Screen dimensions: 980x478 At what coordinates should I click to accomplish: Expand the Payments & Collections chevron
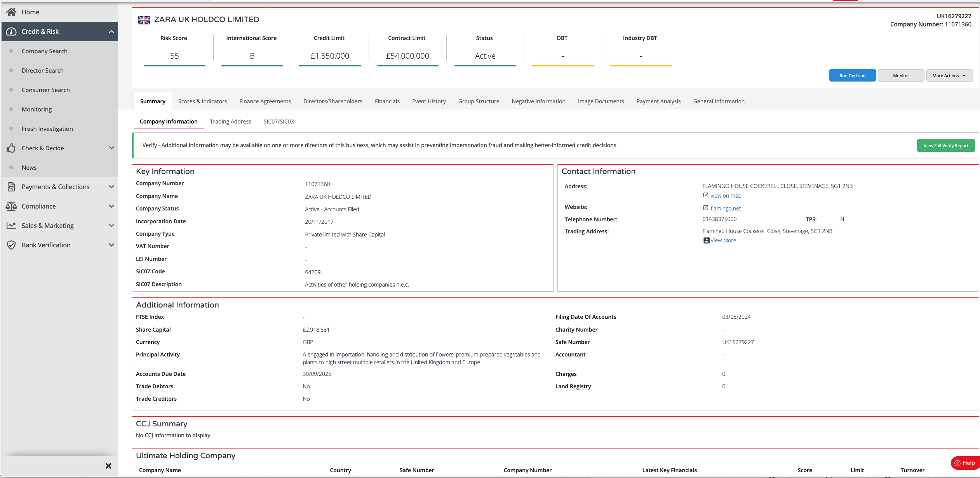point(111,187)
